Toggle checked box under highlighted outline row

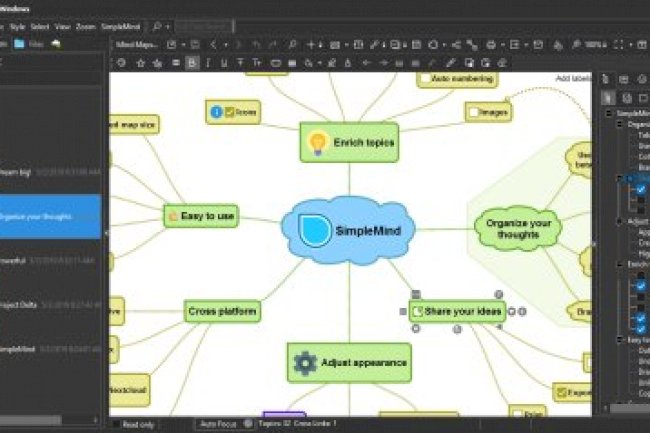(641, 190)
